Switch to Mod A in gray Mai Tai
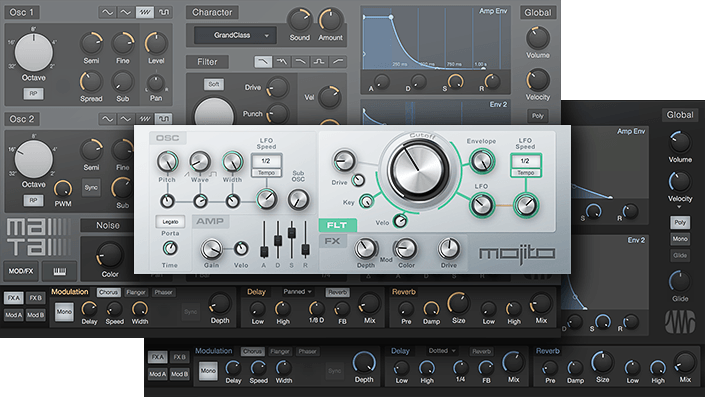 coord(13,315)
